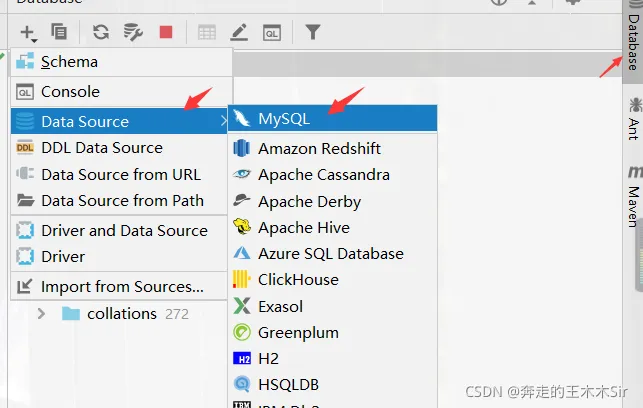Screen dimensions: 643x408
Task: Click the Edit Source pencil icon
Action: [239, 32]
